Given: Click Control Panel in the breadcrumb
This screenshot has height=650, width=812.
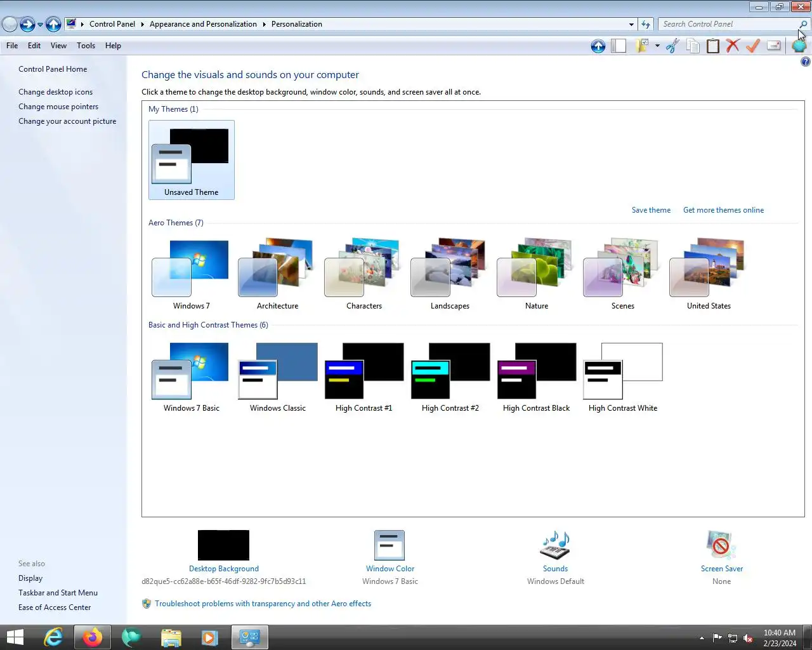Looking at the screenshot, I should click(x=112, y=24).
